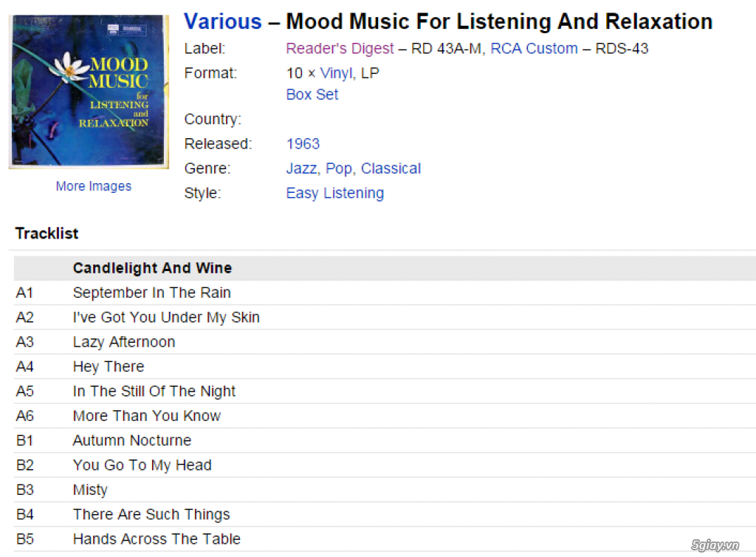Viewport: 756px width, 557px height.
Task: Click track A2 I've Got You Under My Skin
Action: click(x=166, y=317)
